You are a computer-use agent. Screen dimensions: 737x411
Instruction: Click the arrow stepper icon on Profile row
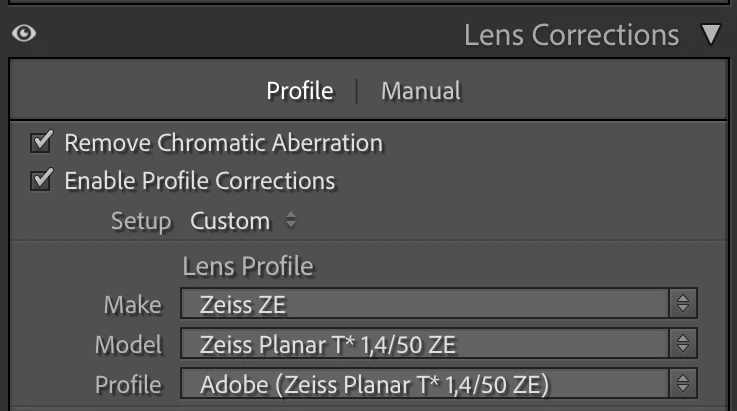682,384
